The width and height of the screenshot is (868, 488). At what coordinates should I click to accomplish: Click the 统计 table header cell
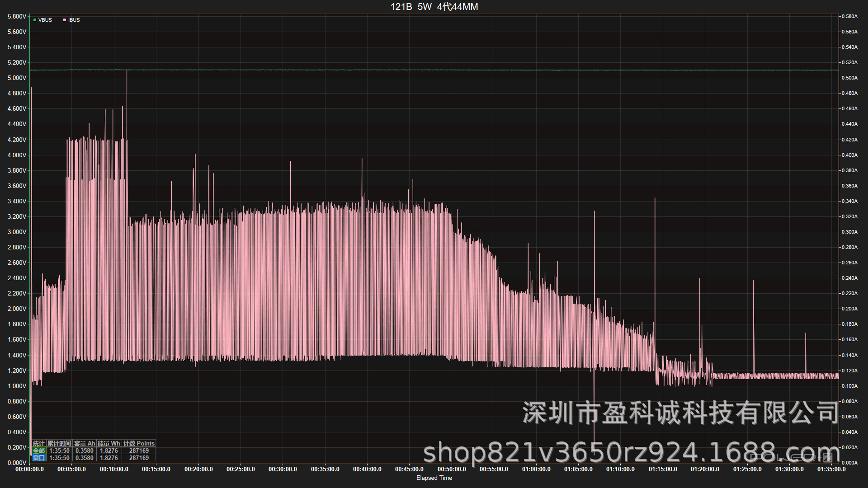(x=39, y=443)
